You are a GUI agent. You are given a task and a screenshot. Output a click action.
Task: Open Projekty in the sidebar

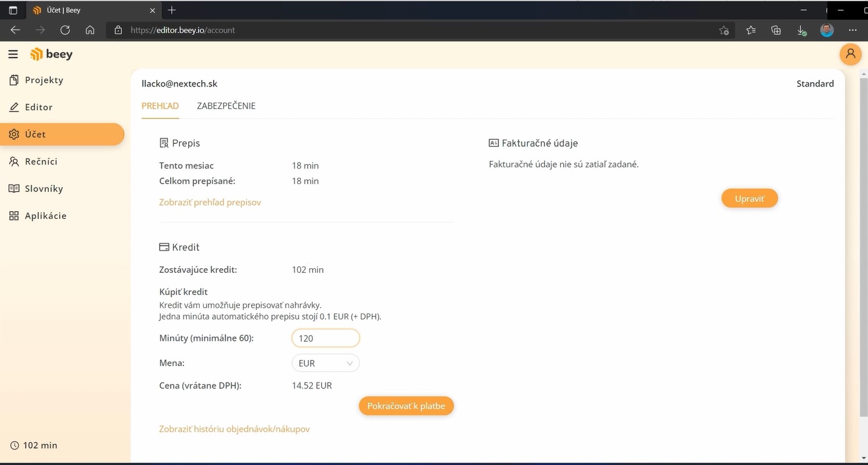click(x=44, y=80)
